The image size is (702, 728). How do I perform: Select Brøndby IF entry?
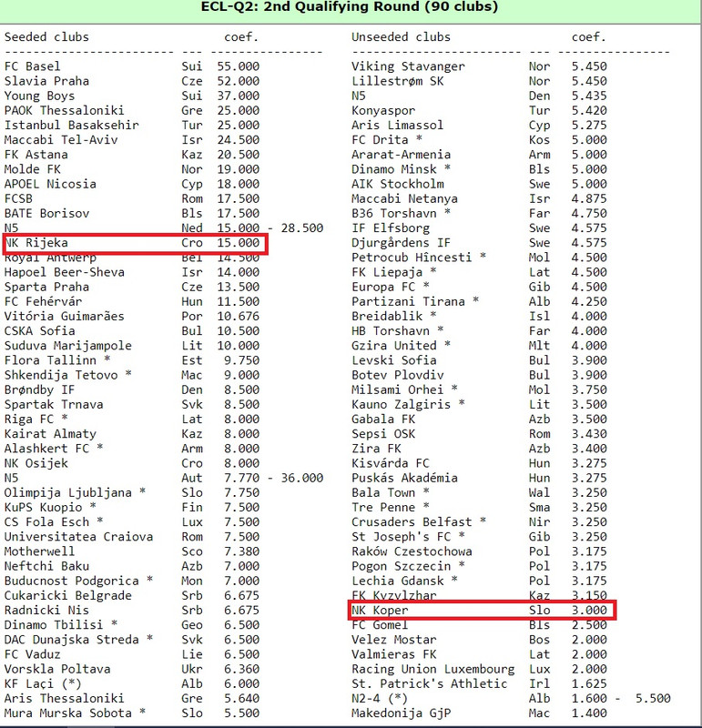click(39, 390)
